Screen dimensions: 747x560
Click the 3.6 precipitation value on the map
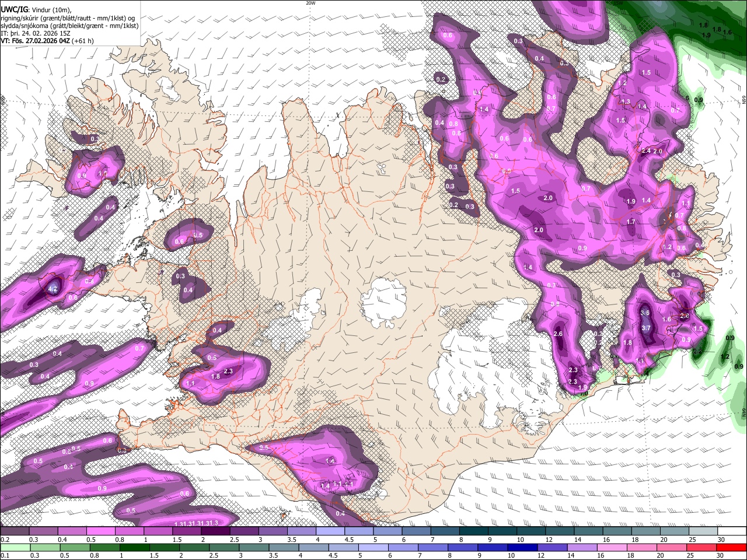pos(645,313)
